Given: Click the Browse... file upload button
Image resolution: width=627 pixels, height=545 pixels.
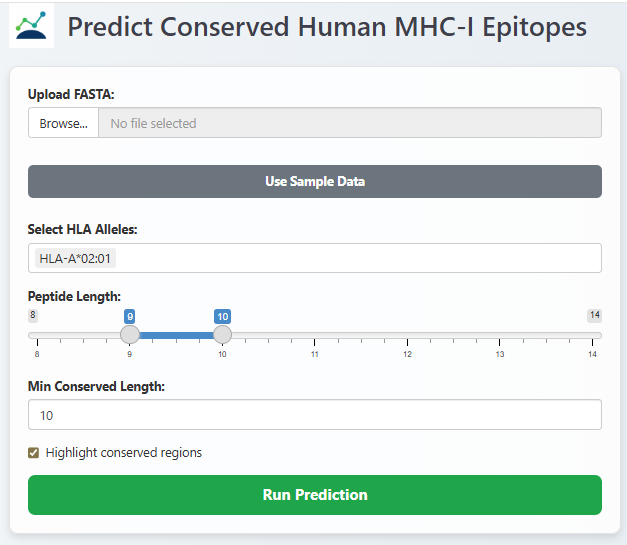Looking at the screenshot, I should (x=63, y=123).
